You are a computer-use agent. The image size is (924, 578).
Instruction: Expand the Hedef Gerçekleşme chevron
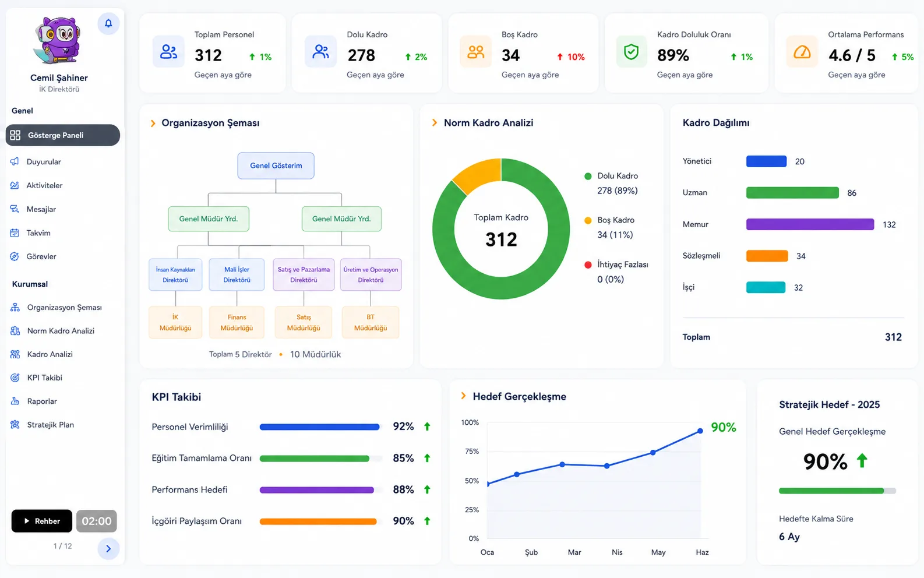click(463, 396)
